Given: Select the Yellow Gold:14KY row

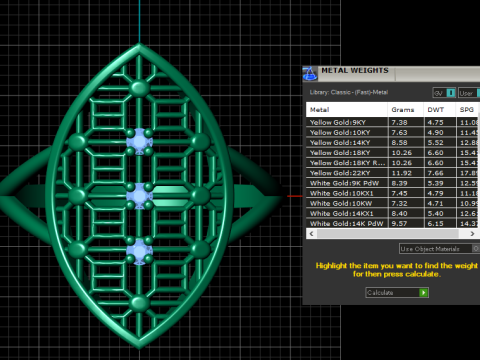Looking at the screenshot, I should tap(392, 143).
